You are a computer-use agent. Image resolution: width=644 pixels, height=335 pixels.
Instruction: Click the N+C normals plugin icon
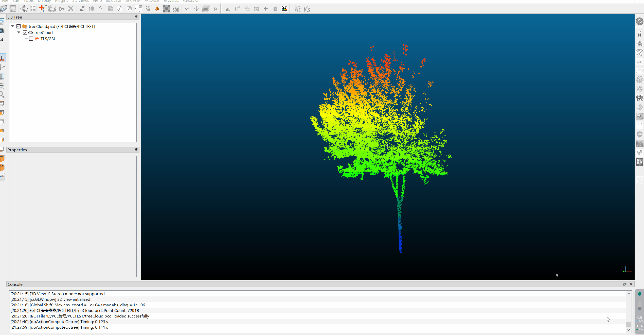297,9
